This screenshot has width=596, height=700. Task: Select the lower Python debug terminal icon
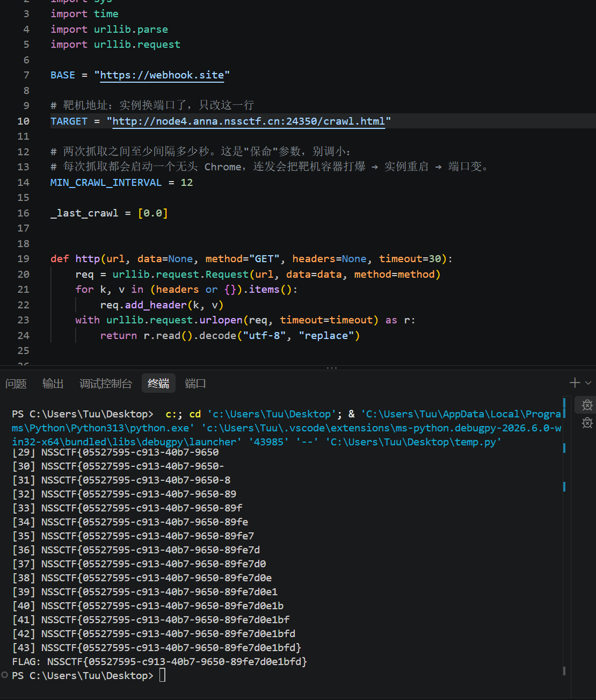point(587,423)
